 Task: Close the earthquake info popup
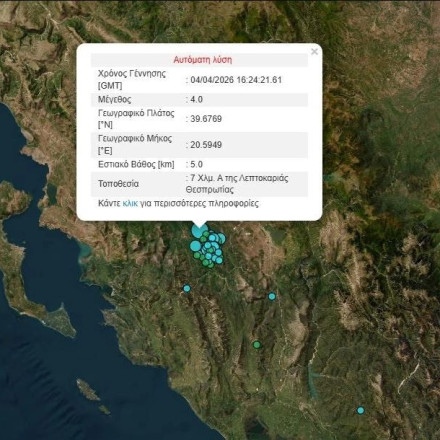click(314, 52)
